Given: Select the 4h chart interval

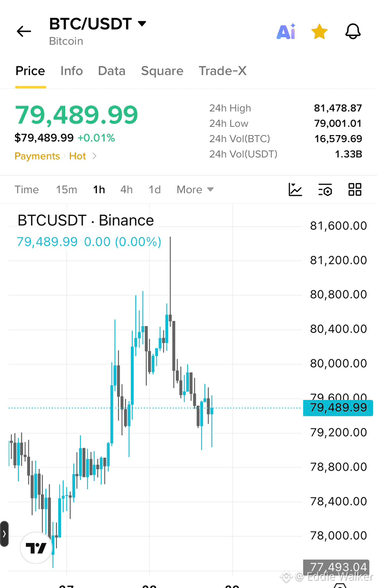Looking at the screenshot, I should point(126,190).
